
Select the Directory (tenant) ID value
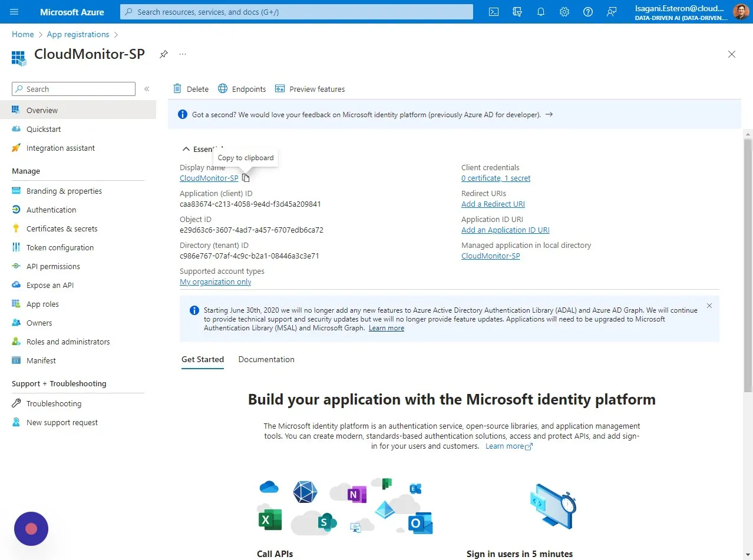[x=249, y=256]
